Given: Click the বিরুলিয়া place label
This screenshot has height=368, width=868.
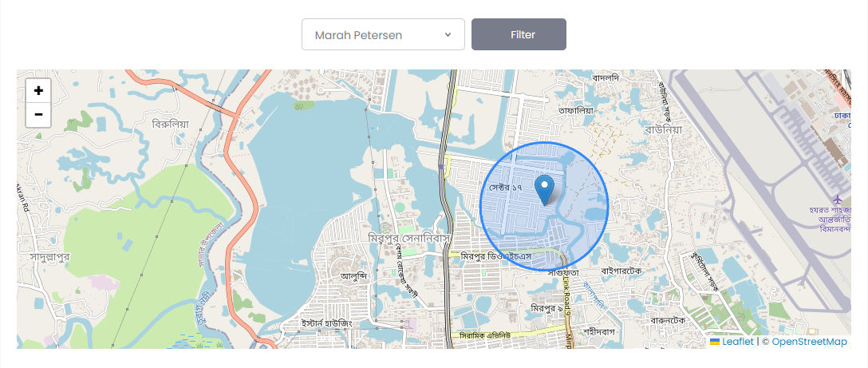Looking at the screenshot, I should point(170,124).
